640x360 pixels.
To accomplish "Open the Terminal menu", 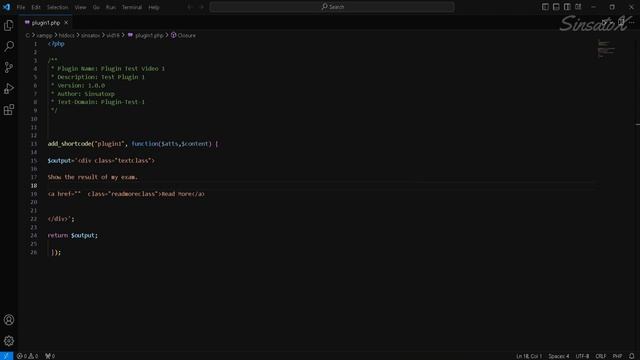I will [132, 7].
